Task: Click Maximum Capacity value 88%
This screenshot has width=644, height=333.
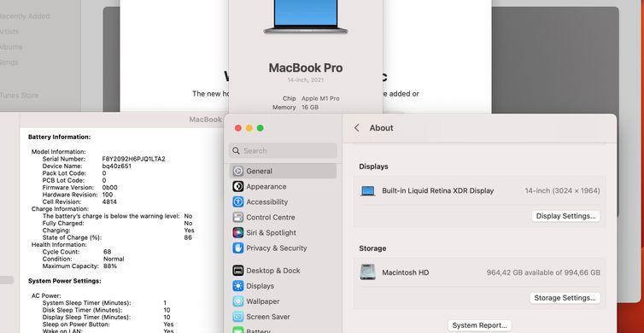Action: pos(110,266)
